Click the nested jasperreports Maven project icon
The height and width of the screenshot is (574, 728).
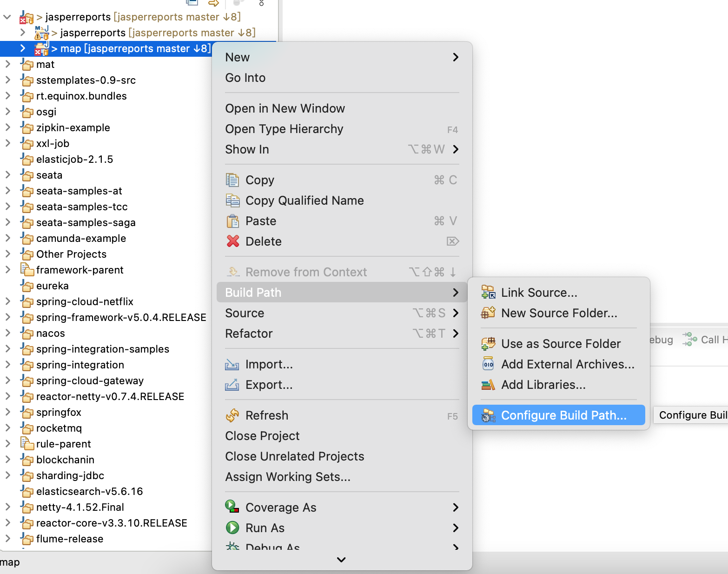tap(41, 33)
